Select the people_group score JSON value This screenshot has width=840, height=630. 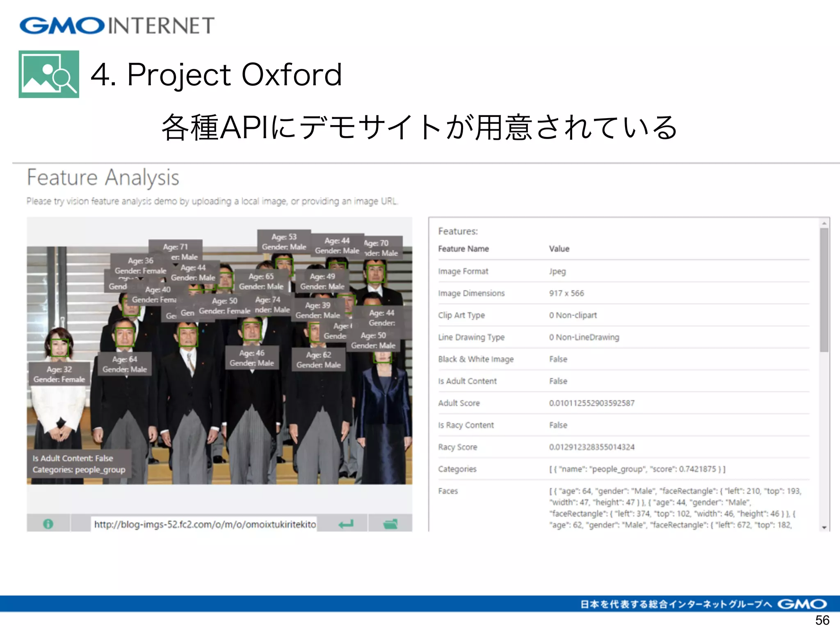pos(637,469)
